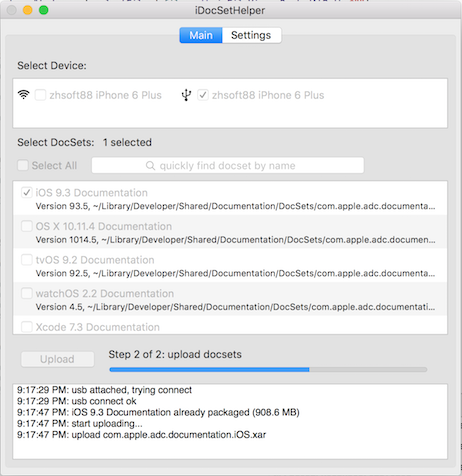
Task: Uncheck iOS 9.3 Documentation docset
Action: click(27, 193)
